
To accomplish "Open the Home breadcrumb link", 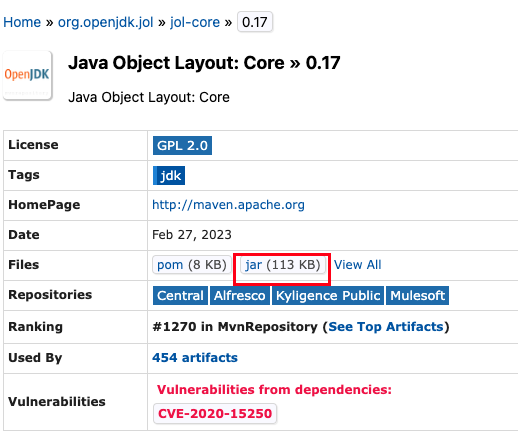I will [22, 22].
